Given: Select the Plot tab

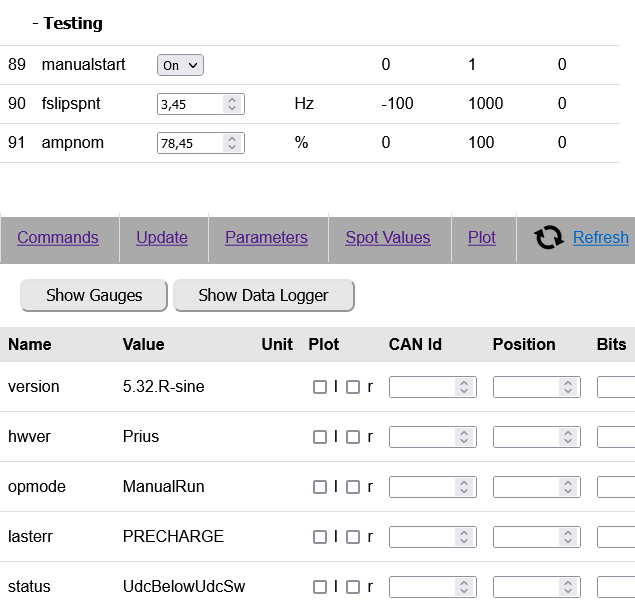Looking at the screenshot, I should tap(482, 238).
